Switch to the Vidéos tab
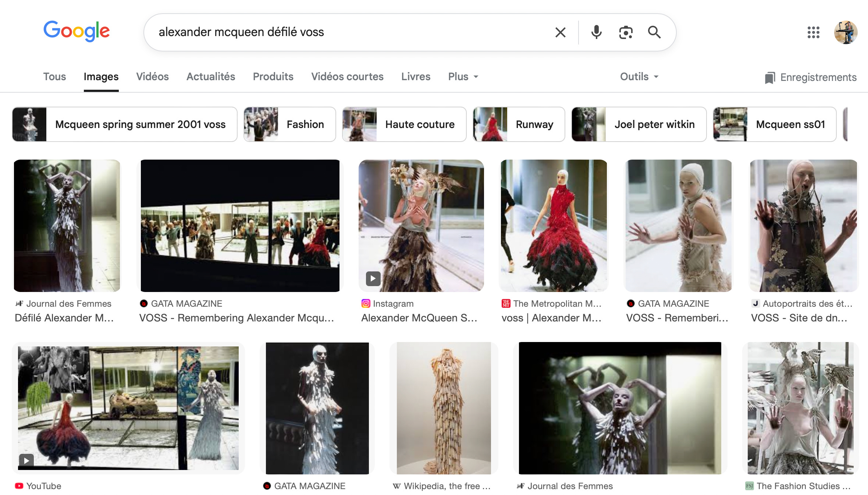Screen dimensions: 868x495 (x=152, y=76)
